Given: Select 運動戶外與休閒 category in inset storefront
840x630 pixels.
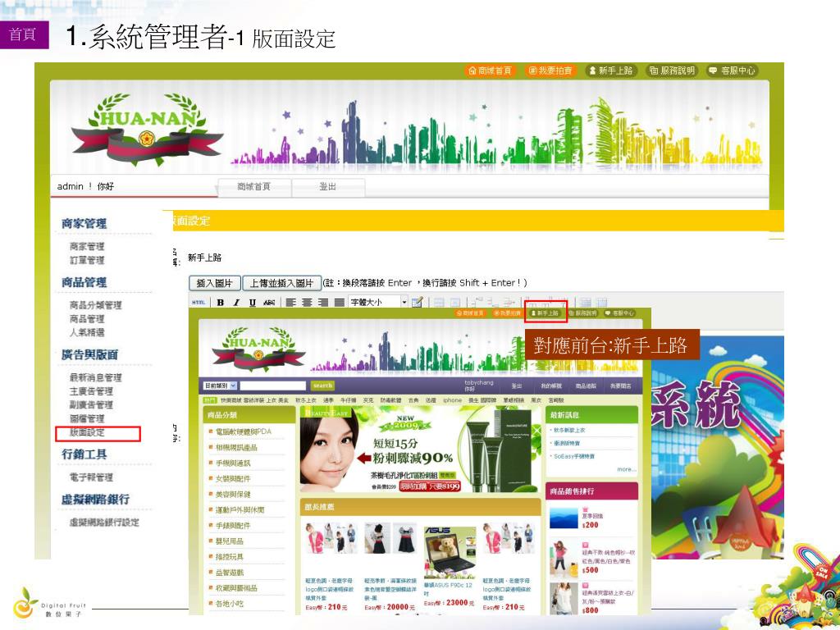Looking at the screenshot, I should coord(240,510).
